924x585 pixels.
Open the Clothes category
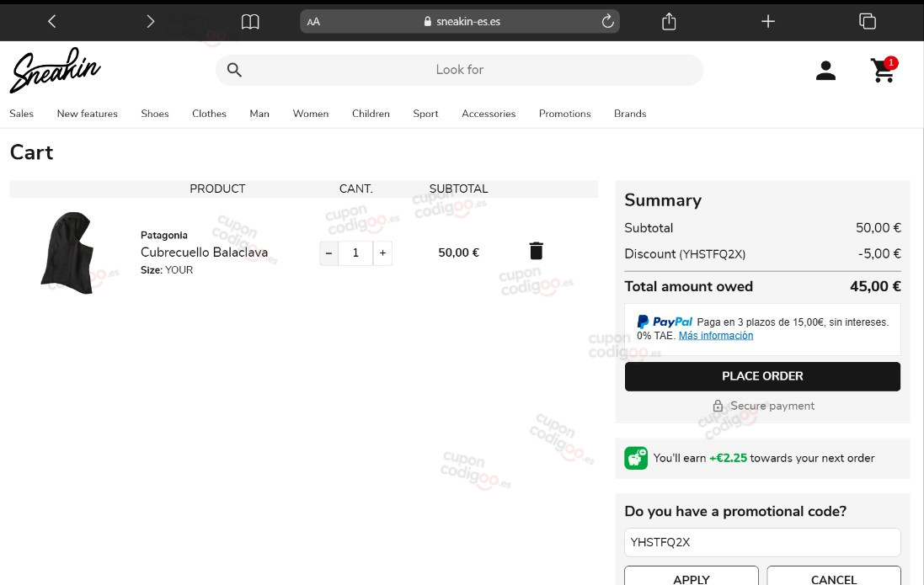209,114
